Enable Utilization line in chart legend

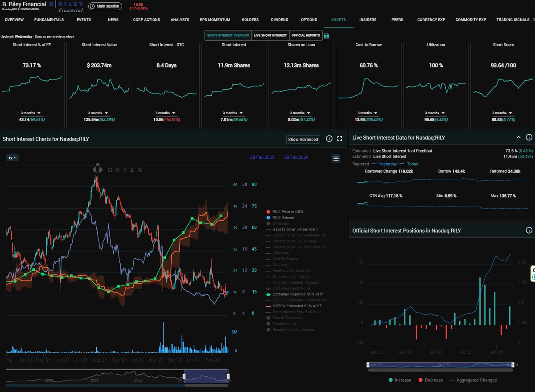coord(277,253)
